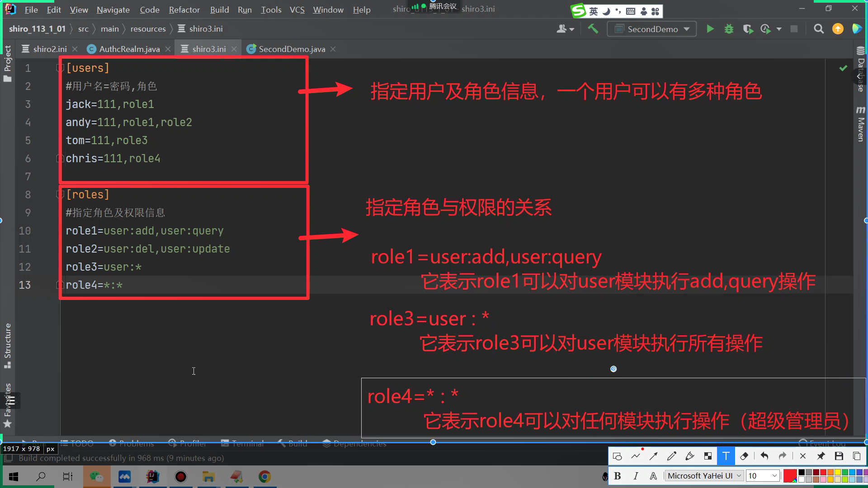868x488 pixels.
Task: Select the arrow annotation tool
Action: pyautogui.click(x=653, y=456)
